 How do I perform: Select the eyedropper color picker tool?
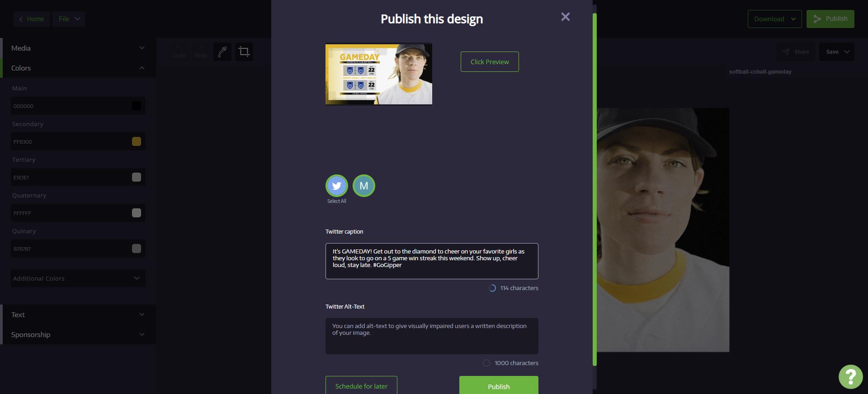coord(222,52)
